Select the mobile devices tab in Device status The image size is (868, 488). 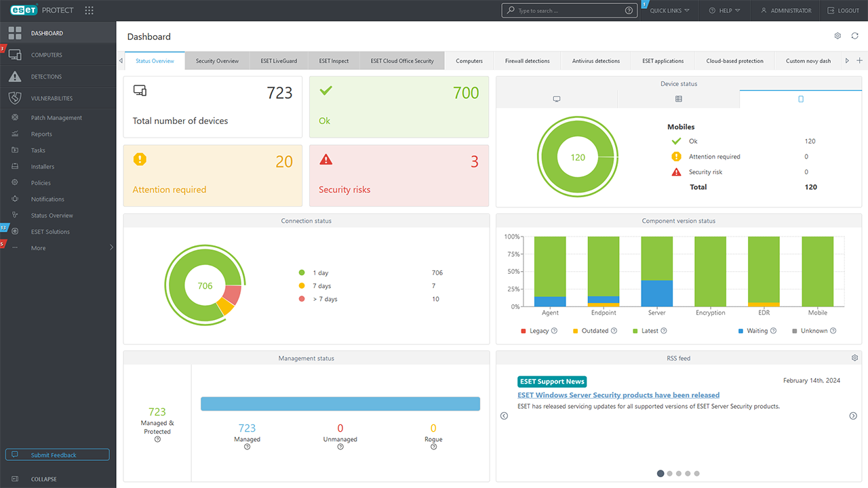800,99
